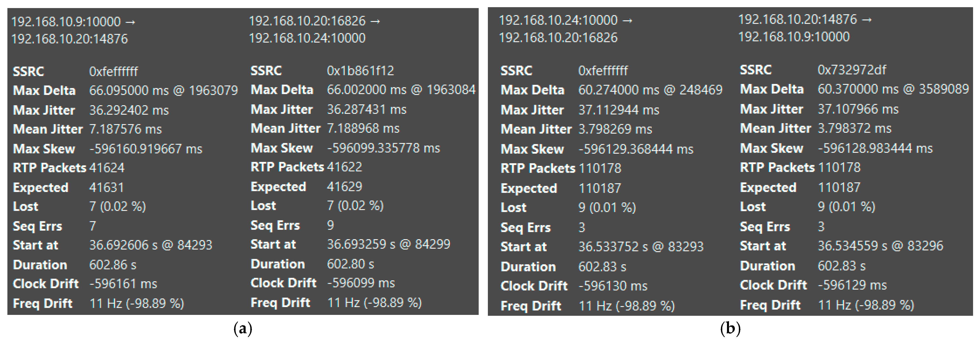980x344 pixels.
Task: Click Max Jitter value 36.287431 ms
Action: (x=366, y=110)
